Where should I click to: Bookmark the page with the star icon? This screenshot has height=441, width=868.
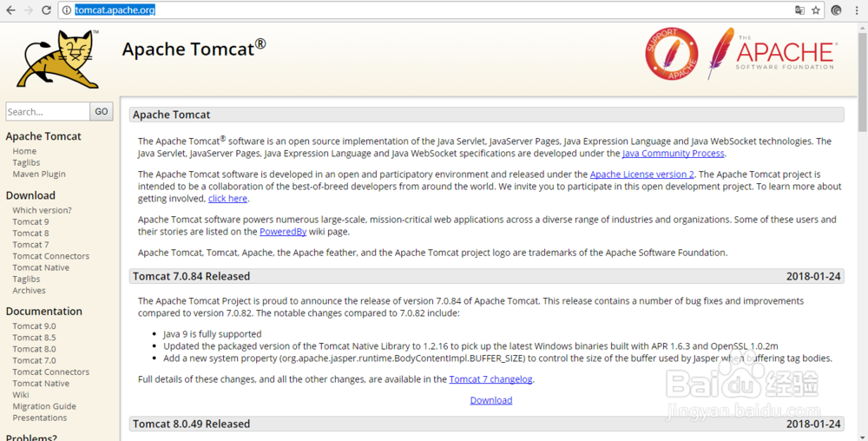pos(816,10)
